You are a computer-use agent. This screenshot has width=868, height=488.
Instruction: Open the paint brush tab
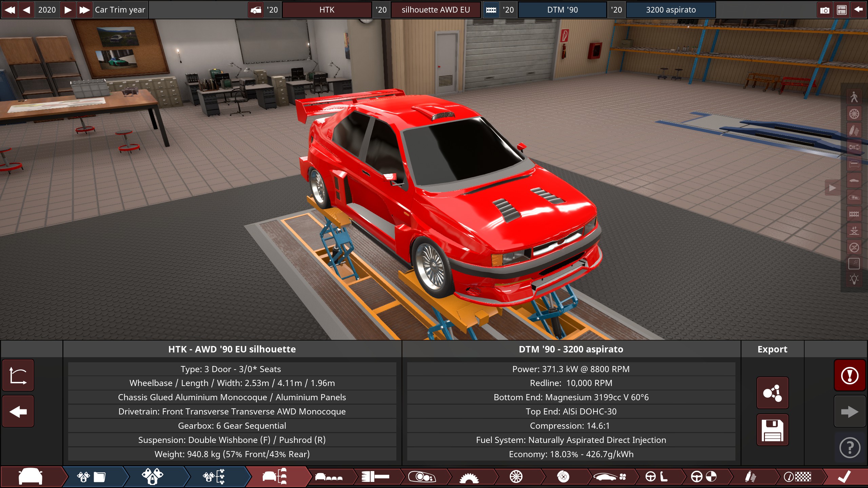(376, 477)
